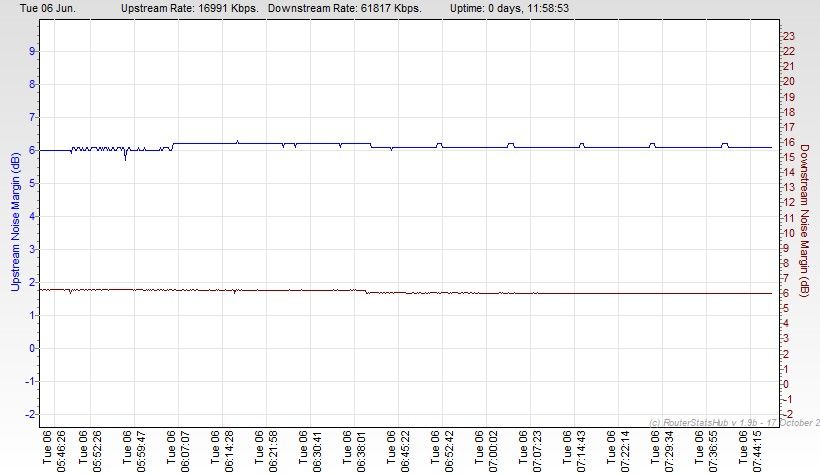820x475 pixels.
Task: Click the downstream axis value 23
Action: pyautogui.click(x=789, y=36)
